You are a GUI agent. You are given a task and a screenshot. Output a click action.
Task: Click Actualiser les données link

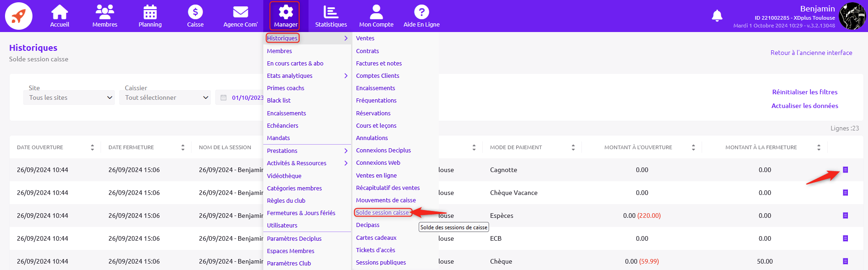(804, 106)
